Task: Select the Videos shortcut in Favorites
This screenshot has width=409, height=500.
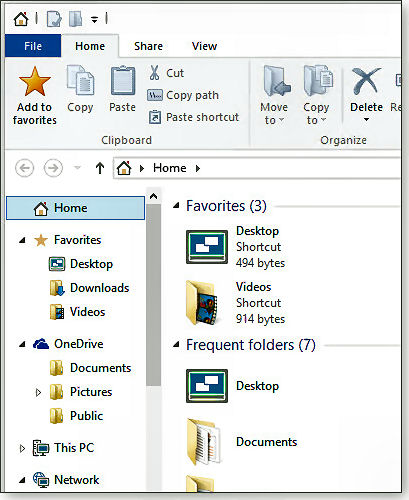Action: click(x=235, y=303)
